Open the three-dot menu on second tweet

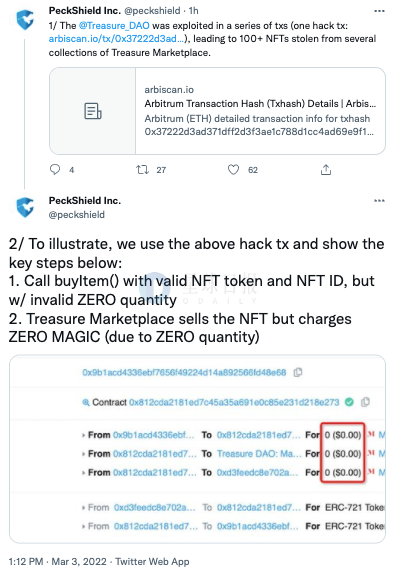pyautogui.click(x=379, y=201)
